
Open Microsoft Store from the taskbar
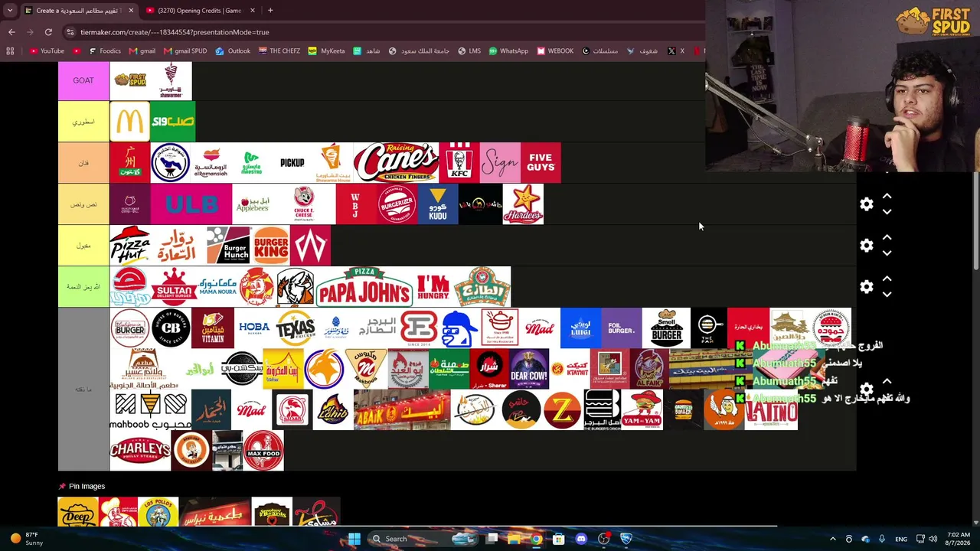pyautogui.click(x=559, y=539)
